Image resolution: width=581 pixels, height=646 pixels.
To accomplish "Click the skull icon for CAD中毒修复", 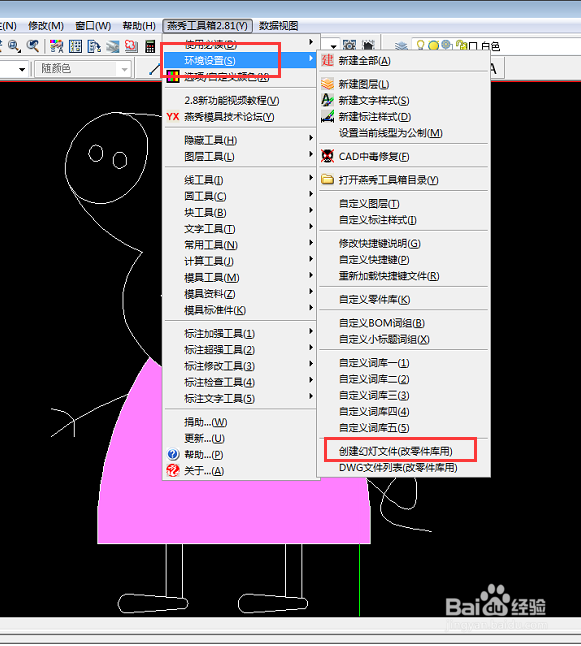I will 328,156.
